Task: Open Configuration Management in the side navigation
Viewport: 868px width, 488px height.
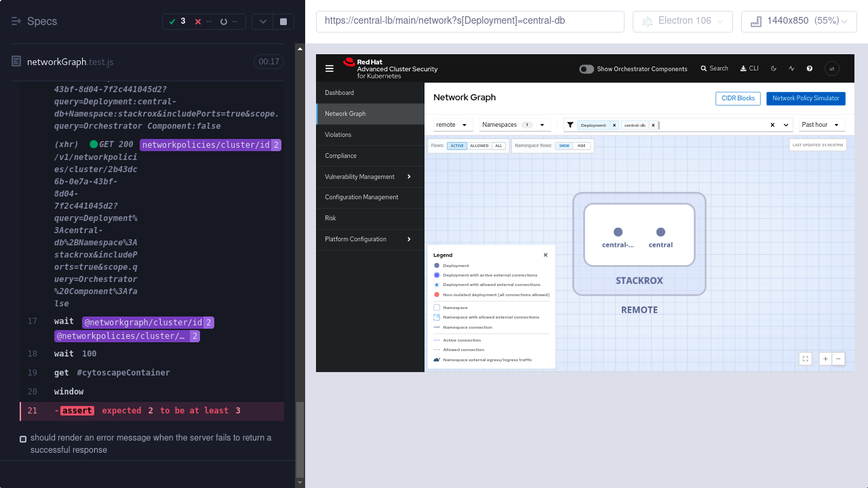Action: [x=370, y=197]
